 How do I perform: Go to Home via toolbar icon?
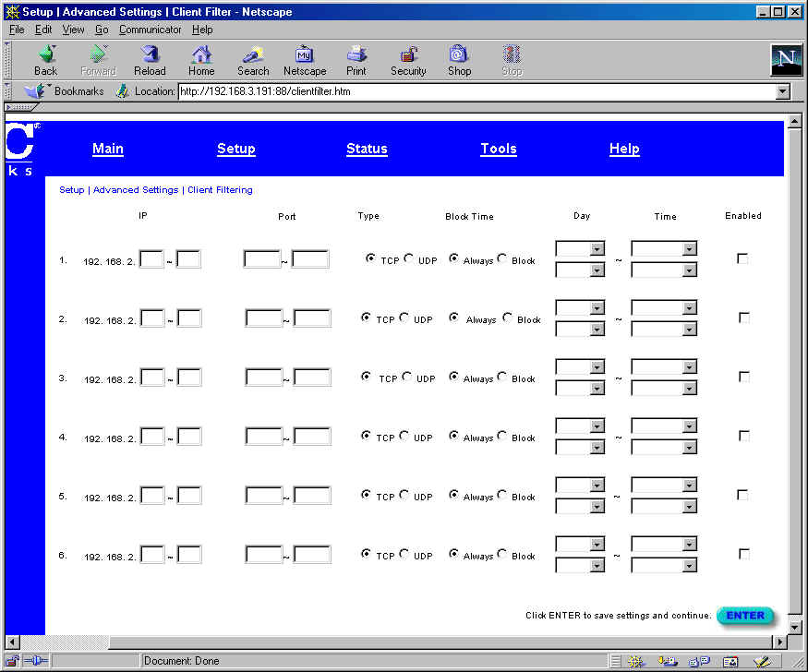[201, 54]
